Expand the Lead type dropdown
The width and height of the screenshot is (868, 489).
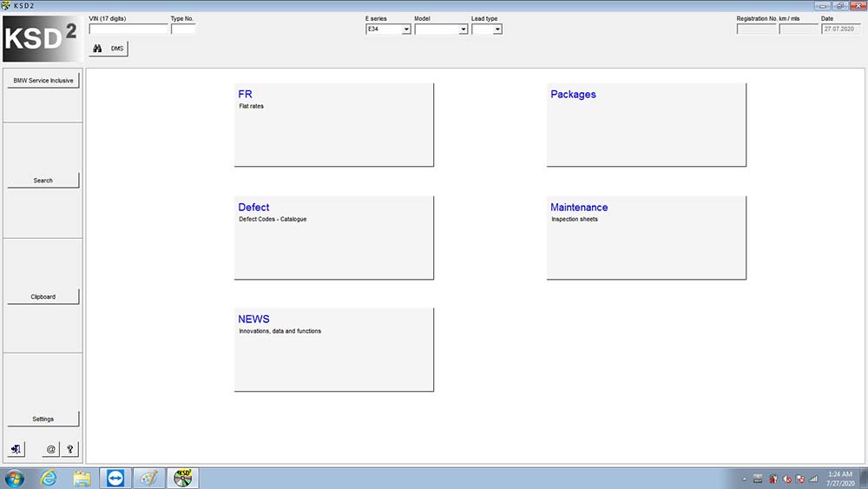[497, 30]
